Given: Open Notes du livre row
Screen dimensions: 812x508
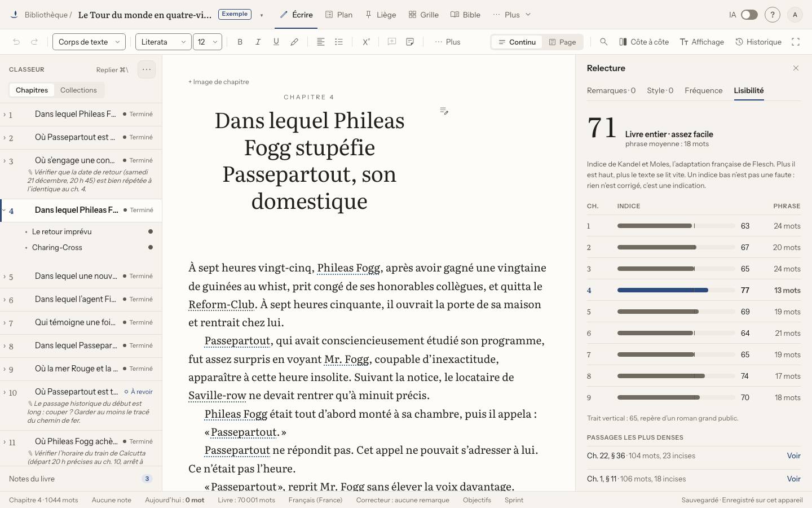Looking at the screenshot, I should (81, 479).
